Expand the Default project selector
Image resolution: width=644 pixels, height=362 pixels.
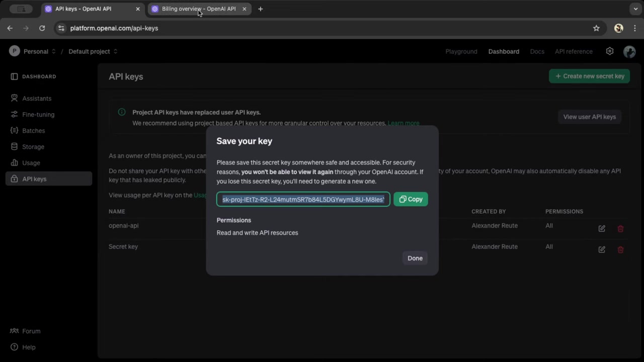(x=93, y=51)
